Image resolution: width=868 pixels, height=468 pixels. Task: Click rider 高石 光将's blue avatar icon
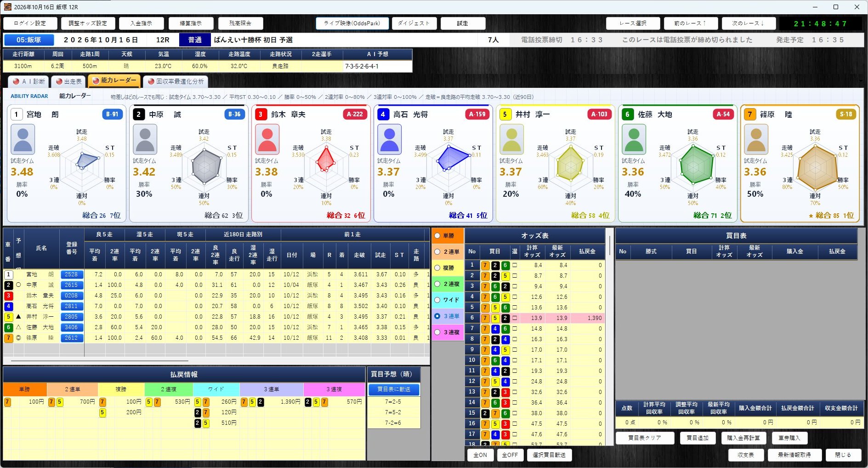(x=389, y=139)
